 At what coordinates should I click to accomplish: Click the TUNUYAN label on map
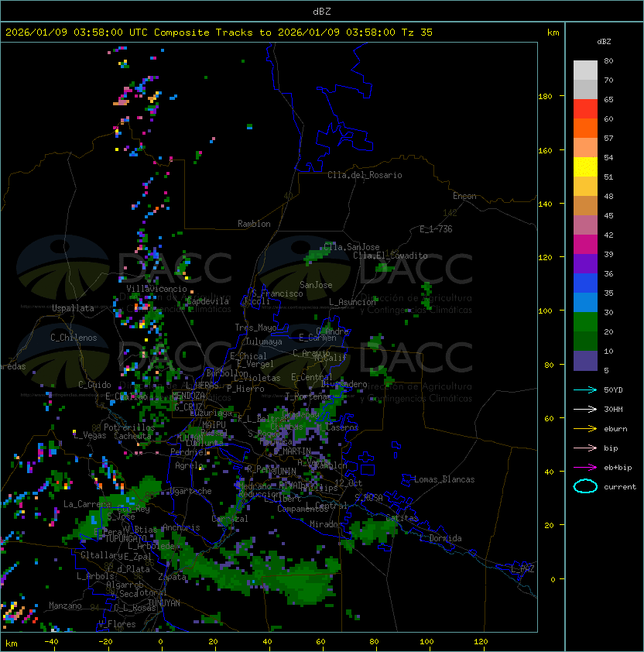coord(164,603)
